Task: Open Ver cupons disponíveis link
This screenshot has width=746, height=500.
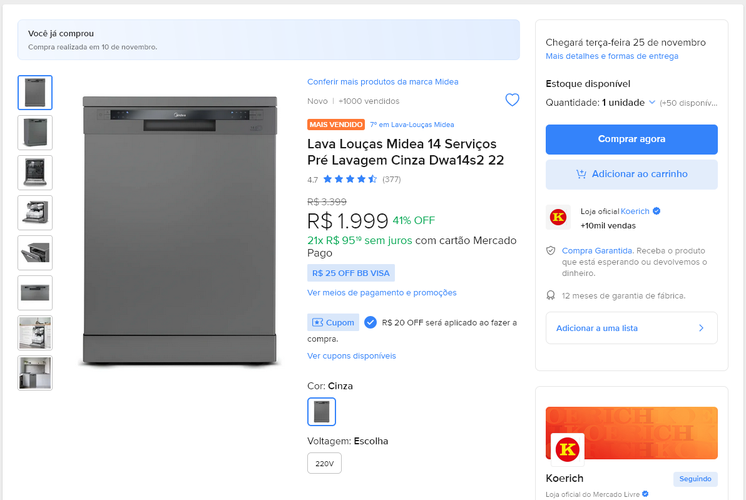Action: 351,356
